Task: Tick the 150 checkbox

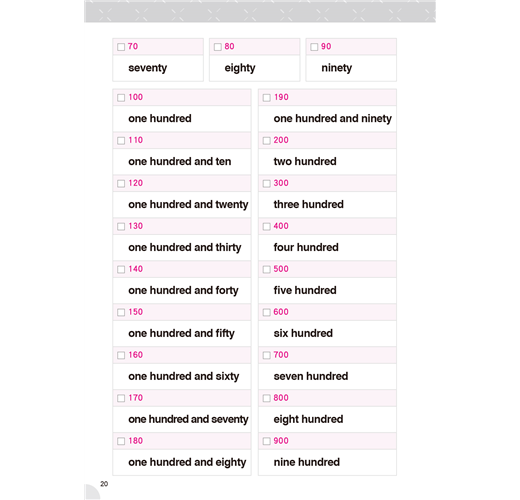Action: (x=121, y=312)
